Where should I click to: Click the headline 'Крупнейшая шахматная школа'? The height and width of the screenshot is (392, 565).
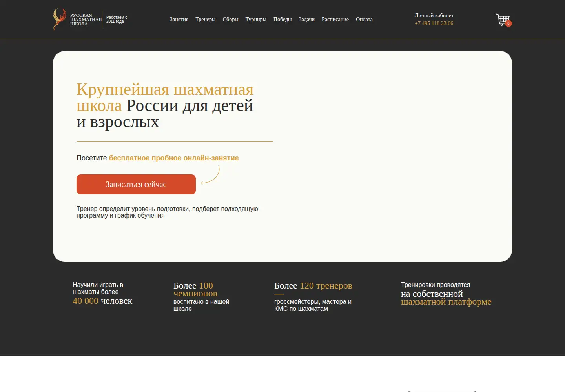(x=165, y=98)
